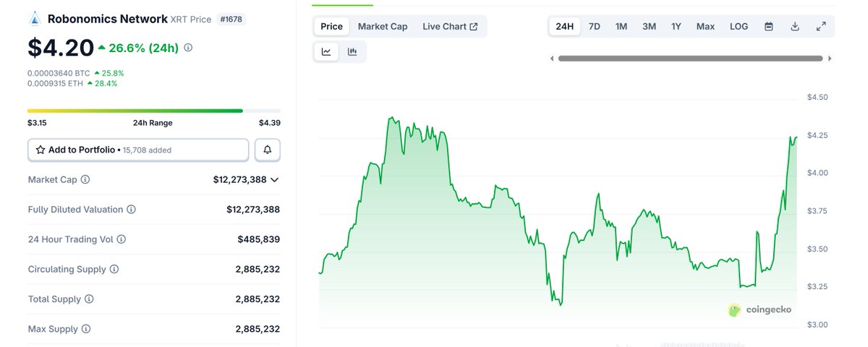Select the Market Cap tab
This screenshot has width=868, height=347.
(383, 26)
